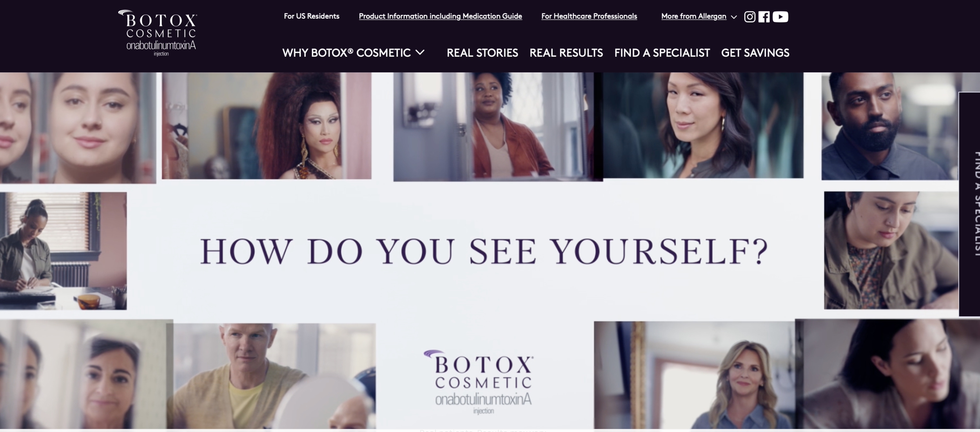Expand the Why Botox Cosmetic dropdown arrow
This screenshot has width=980, height=432.
pyautogui.click(x=420, y=53)
